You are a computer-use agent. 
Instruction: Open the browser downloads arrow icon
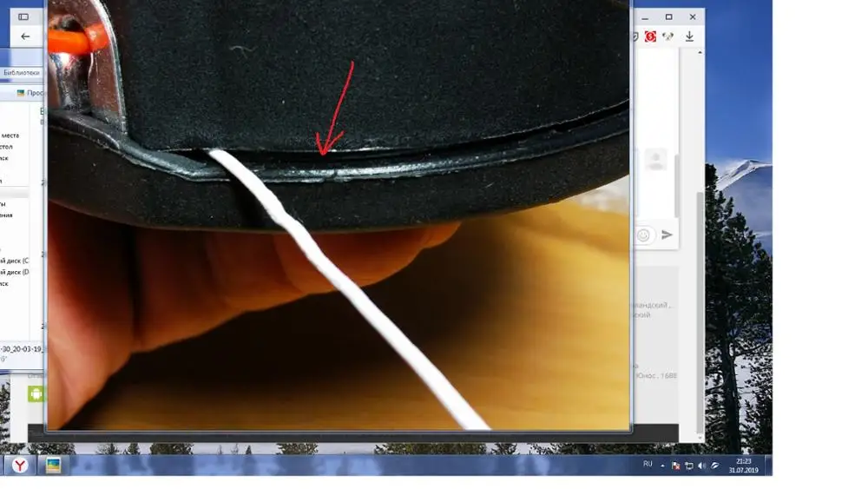point(689,36)
